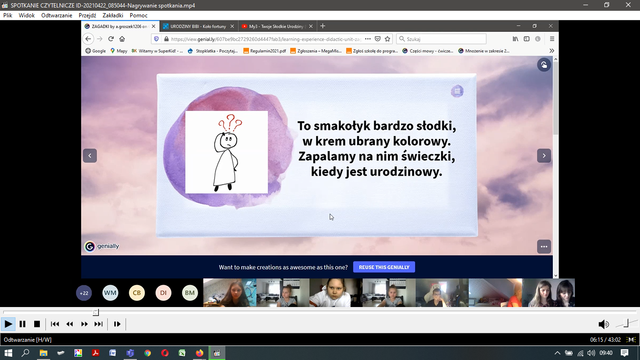Open the browser library icon
640x360 pixels.
point(516,39)
